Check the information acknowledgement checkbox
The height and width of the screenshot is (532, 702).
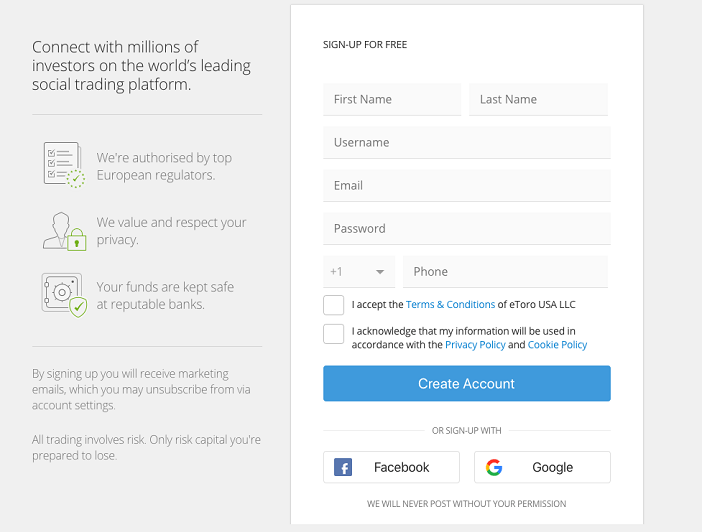coord(334,334)
